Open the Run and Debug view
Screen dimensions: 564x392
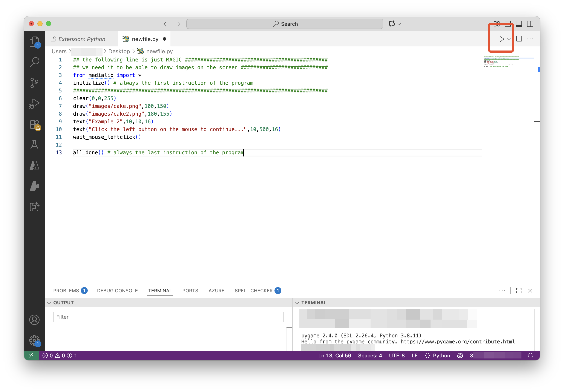tap(34, 103)
